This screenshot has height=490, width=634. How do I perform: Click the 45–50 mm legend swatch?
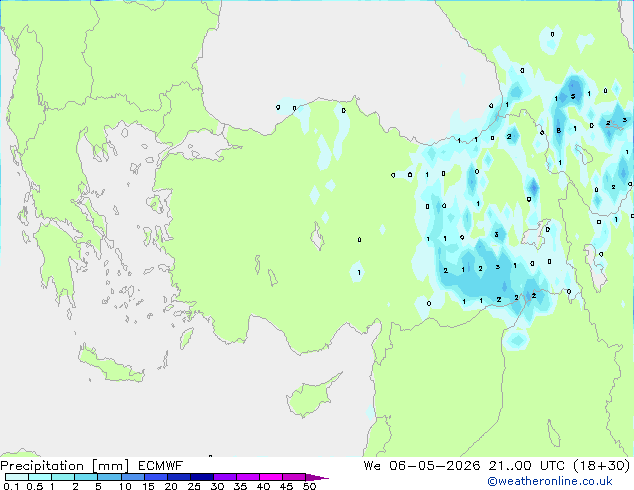point(294,477)
